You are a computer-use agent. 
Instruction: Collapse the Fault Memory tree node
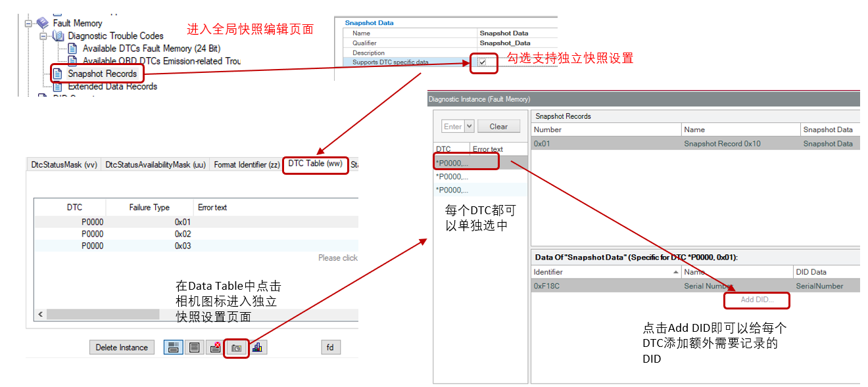click(x=28, y=23)
